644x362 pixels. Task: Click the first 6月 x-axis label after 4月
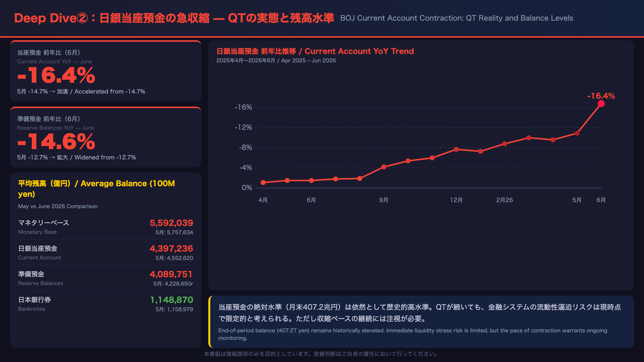[311, 200]
